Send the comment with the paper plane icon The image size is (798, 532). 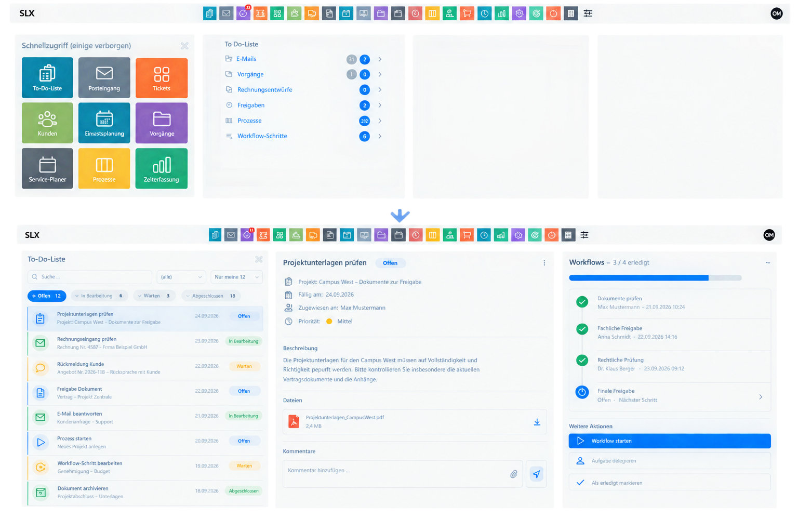(536, 474)
